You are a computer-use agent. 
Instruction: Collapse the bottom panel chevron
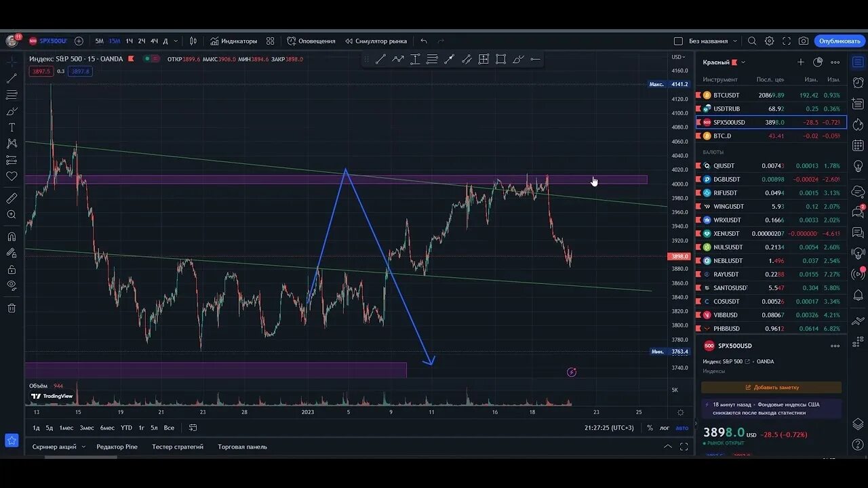pos(668,447)
